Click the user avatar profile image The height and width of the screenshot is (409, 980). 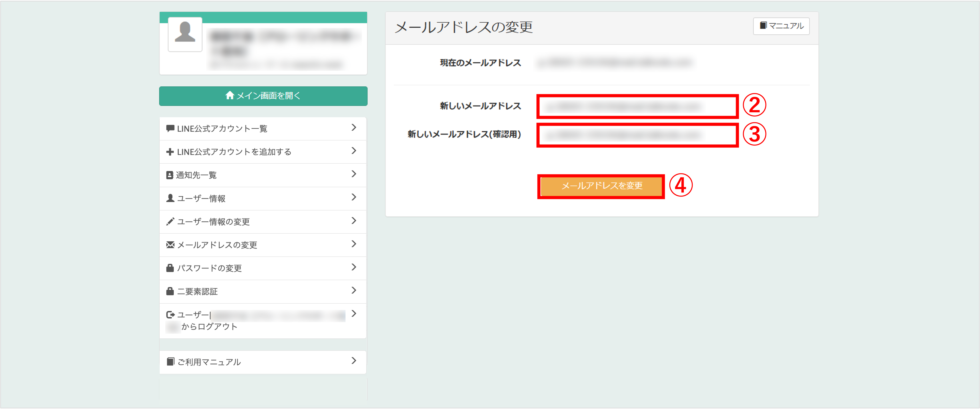pos(185,34)
